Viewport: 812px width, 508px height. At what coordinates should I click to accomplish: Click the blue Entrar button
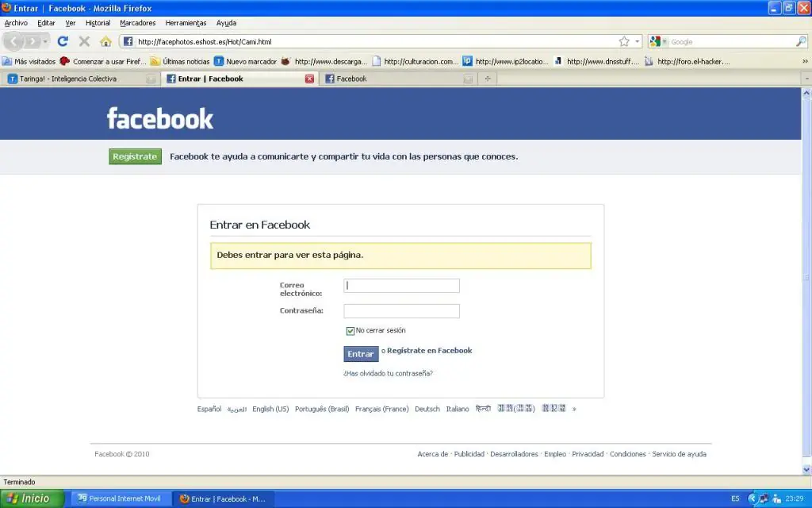pos(361,353)
